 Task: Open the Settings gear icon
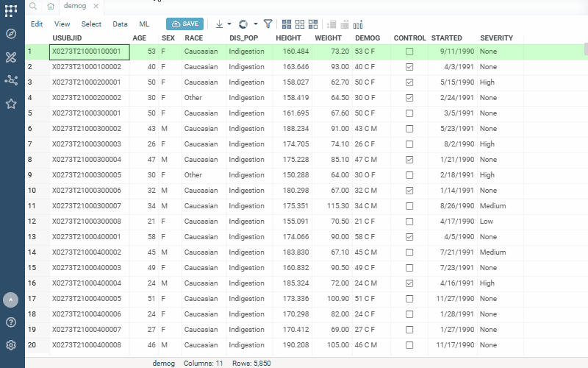tap(11, 345)
